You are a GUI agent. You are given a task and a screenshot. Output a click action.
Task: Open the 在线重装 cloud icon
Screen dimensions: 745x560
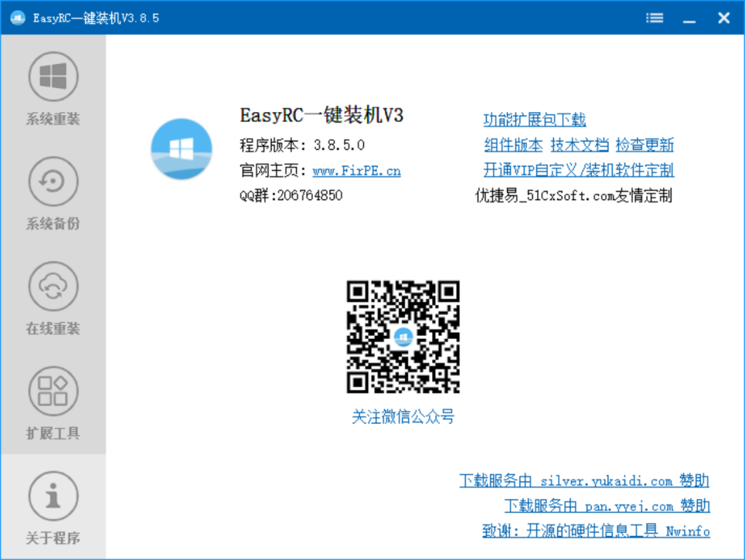click(53, 286)
